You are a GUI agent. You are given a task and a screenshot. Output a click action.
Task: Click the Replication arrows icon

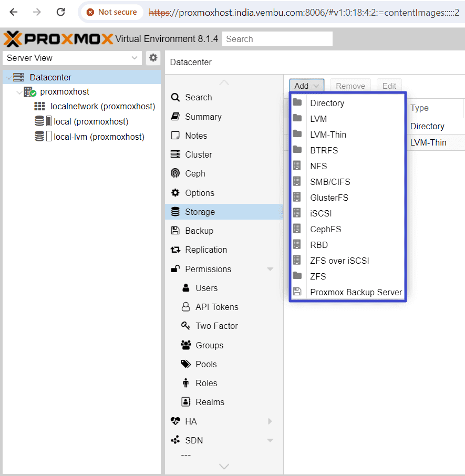175,250
